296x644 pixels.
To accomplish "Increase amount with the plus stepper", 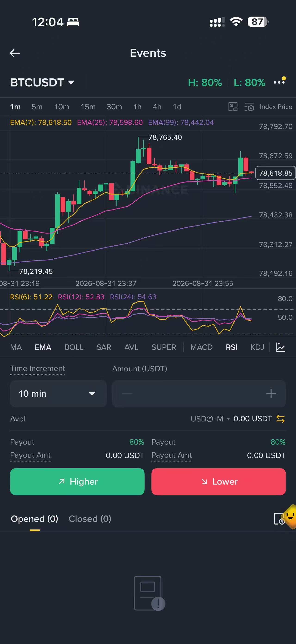I will pos(271,393).
